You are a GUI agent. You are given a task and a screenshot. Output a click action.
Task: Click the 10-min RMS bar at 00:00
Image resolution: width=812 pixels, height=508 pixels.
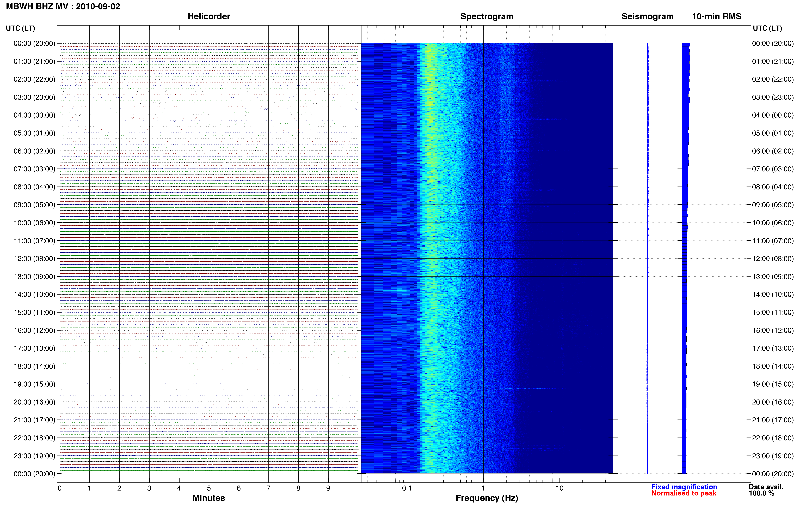[686, 45]
